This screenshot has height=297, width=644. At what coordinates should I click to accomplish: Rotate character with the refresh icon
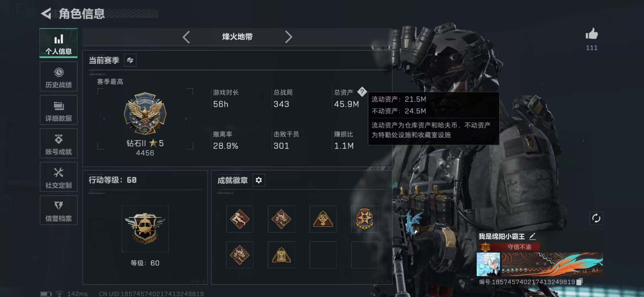[x=596, y=218]
